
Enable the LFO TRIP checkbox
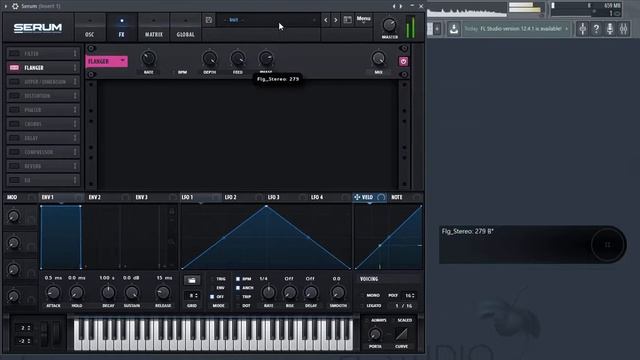click(238, 297)
